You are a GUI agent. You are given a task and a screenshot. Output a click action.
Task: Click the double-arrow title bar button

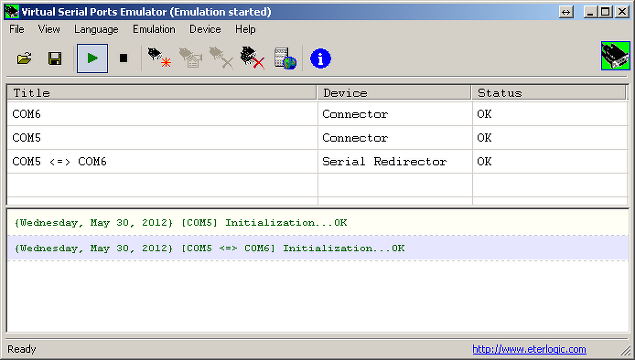566,12
